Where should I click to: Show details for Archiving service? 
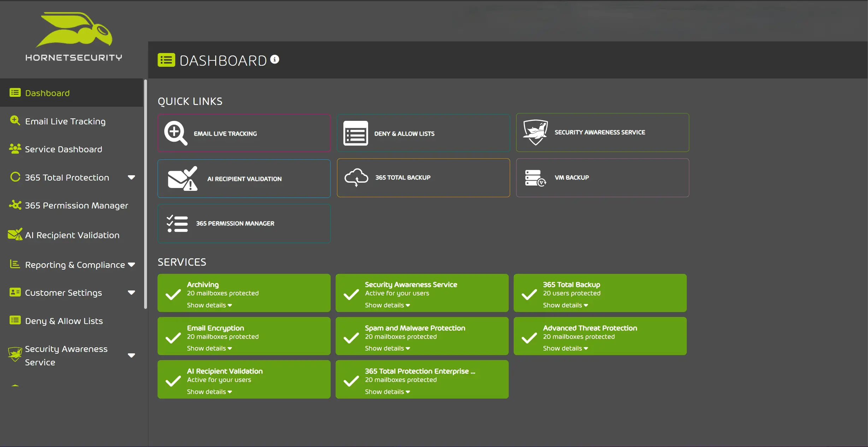(x=209, y=305)
